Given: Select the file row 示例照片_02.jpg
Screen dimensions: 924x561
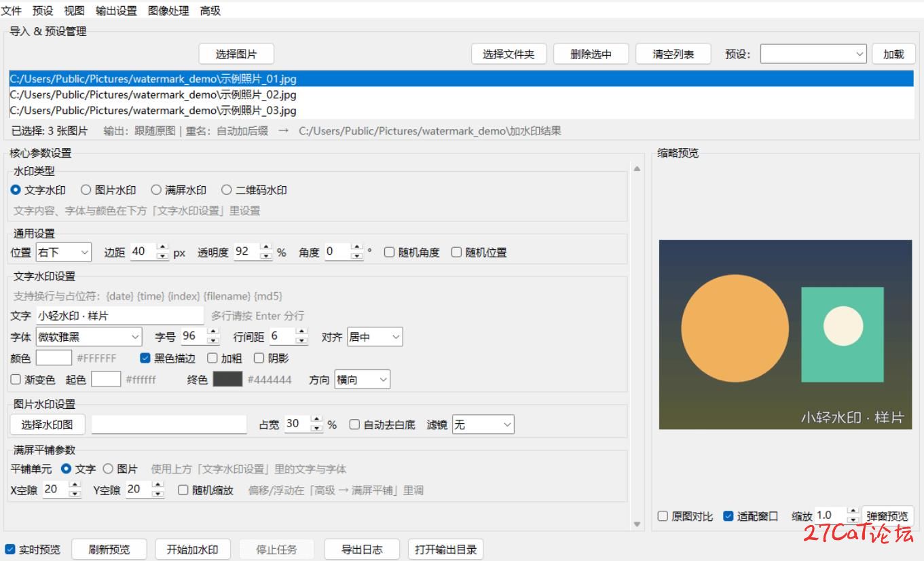Looking at the screenshot, I should (x=461, y=94).
